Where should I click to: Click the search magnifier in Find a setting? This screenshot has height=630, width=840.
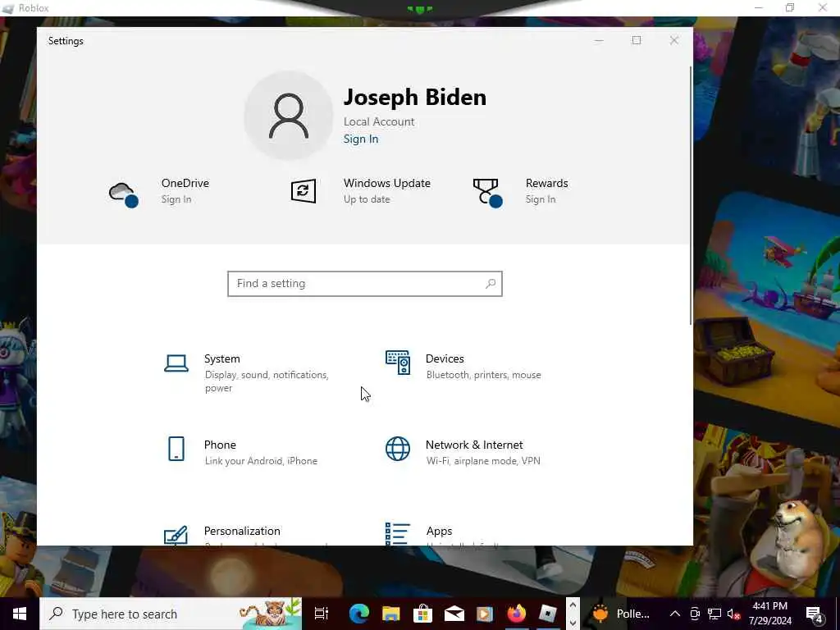[491, 283]
